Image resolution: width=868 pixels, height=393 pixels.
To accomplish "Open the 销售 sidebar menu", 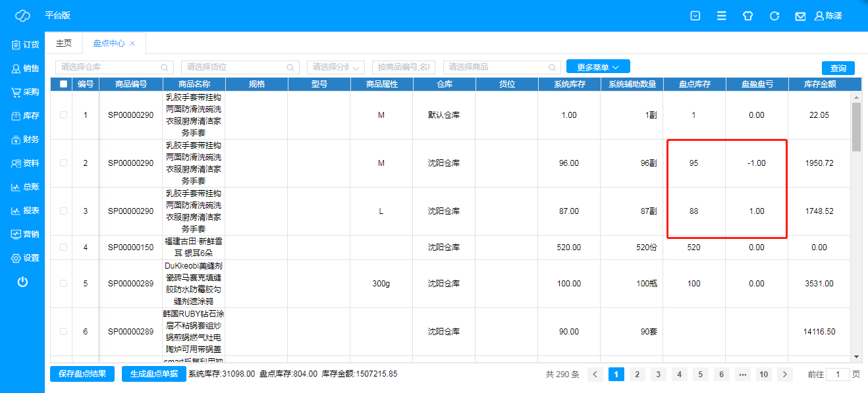I will [25, 68].
